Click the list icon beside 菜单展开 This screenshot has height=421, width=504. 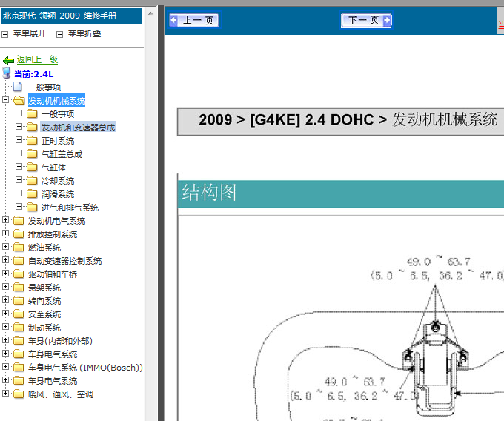(5, 34)
